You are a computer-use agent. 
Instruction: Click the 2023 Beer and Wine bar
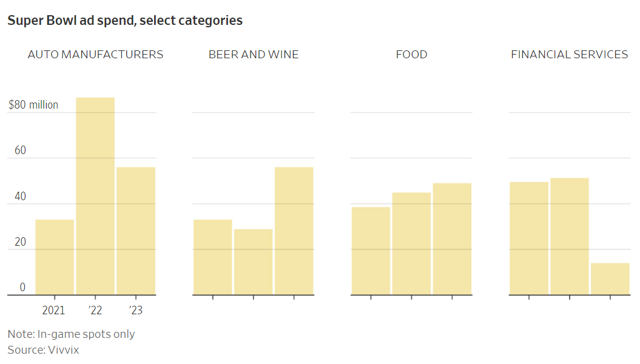(x=294, y=231)
